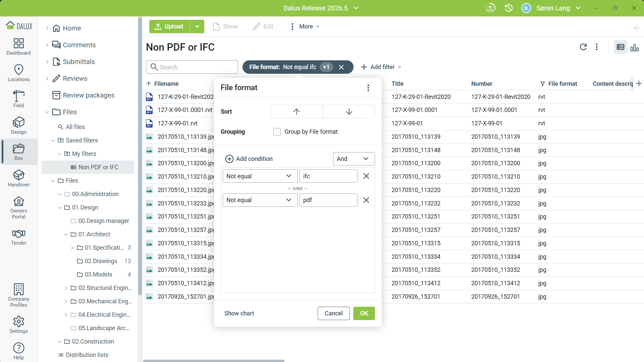The width and height of the screenshot is (644, 362).
Task: Open the Handover module
Action: point(19,178)
